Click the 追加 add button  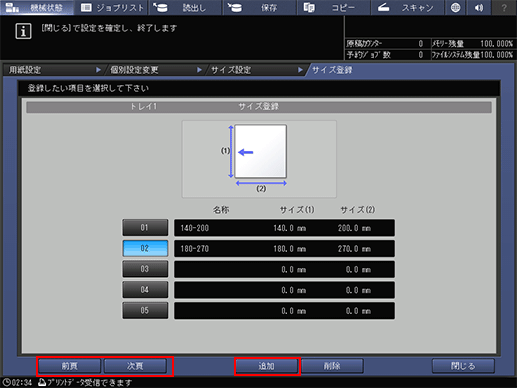click(x=266, y=366)
